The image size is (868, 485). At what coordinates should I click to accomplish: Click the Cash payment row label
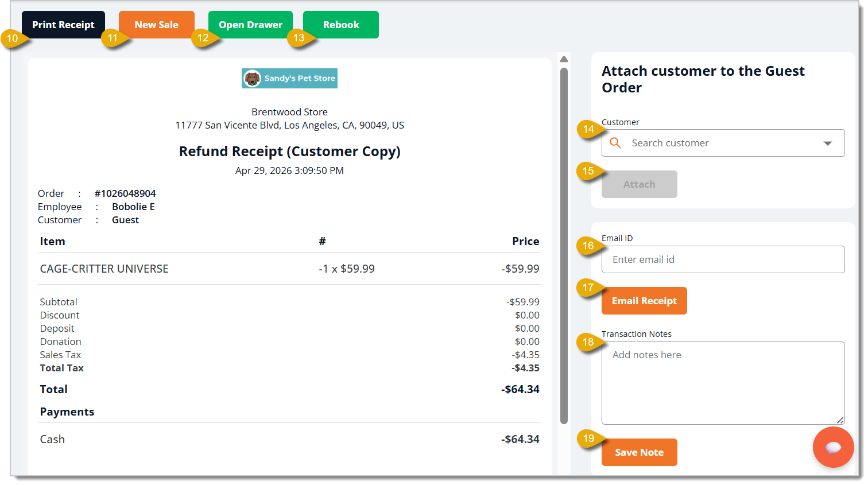point(52,439)
